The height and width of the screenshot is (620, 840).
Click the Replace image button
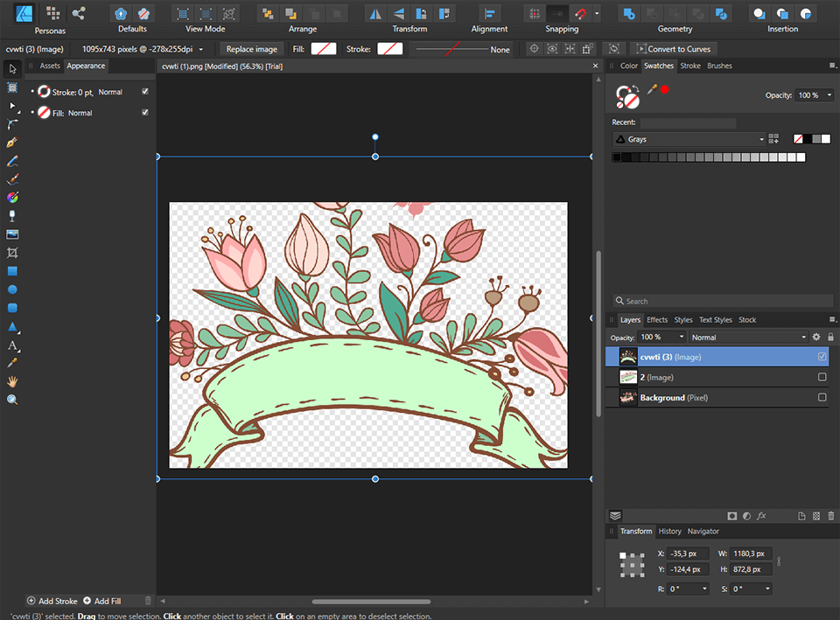click(x=252, y=49)
